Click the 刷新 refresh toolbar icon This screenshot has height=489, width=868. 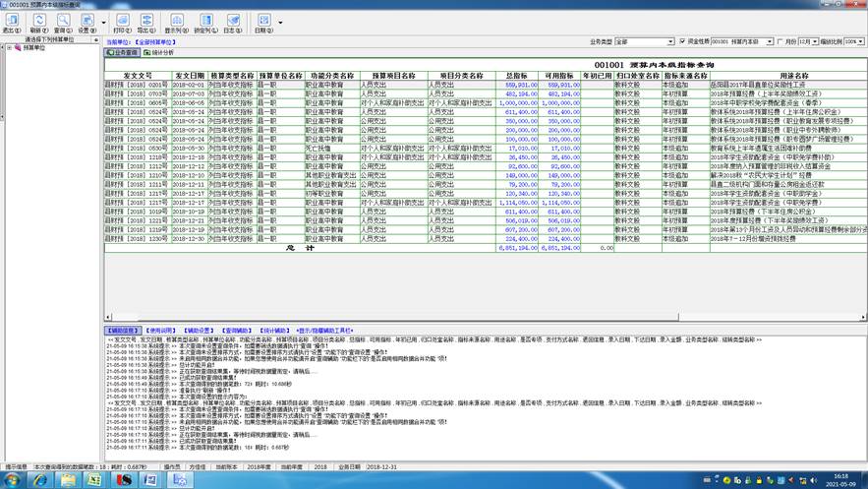tap(38, 24)
